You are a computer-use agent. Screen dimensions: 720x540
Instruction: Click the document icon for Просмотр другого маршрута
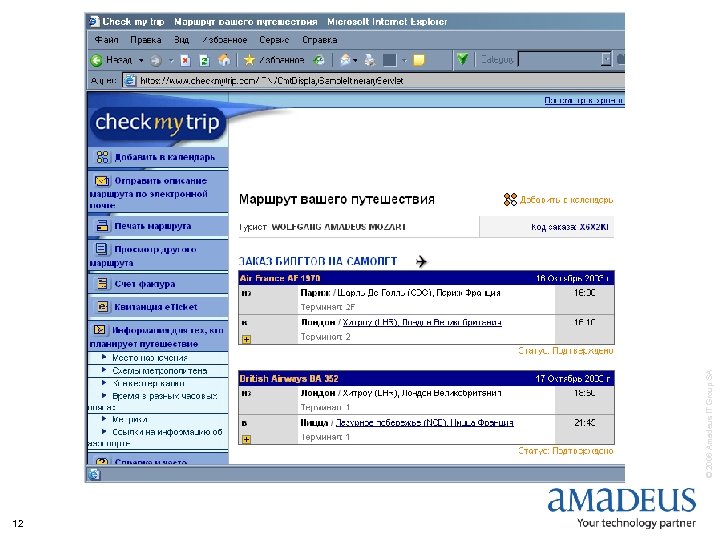(x=101, y=249)
